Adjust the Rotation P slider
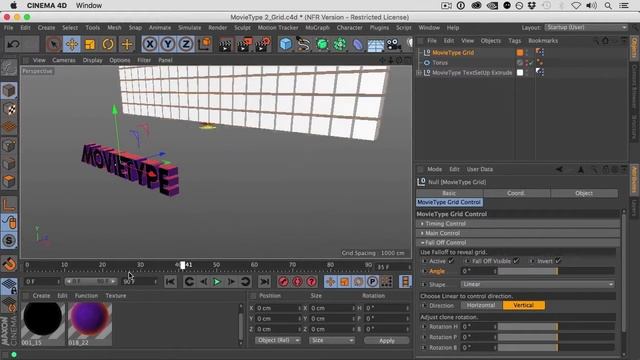 [x=556, y=337]
